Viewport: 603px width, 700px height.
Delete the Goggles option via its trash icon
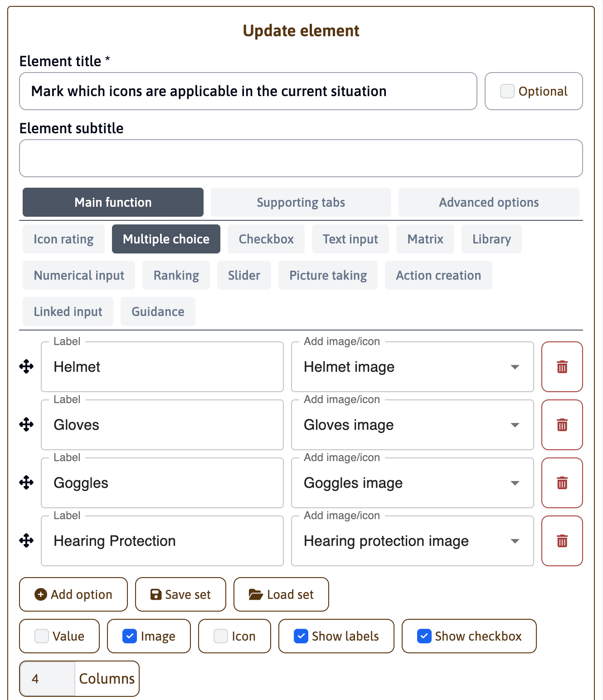point(562,483)
